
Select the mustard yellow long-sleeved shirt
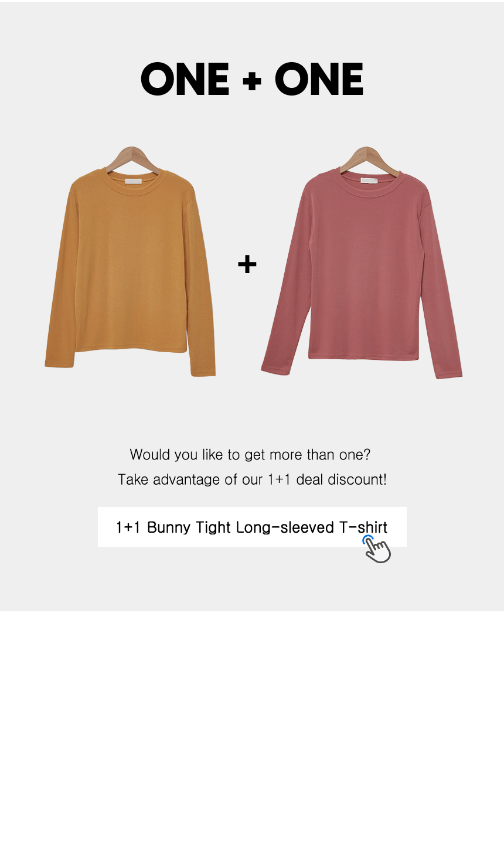pos(130,262)
